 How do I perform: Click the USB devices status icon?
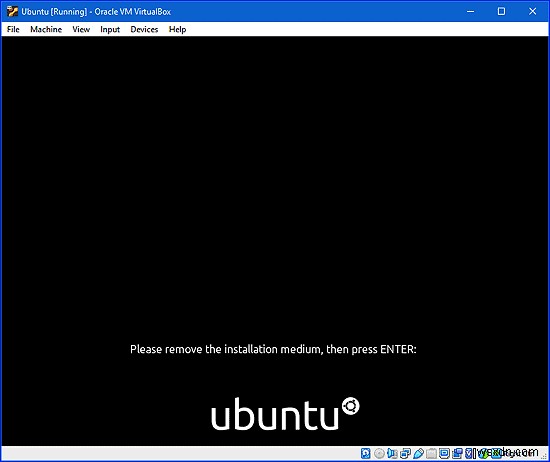pos(418,453)
